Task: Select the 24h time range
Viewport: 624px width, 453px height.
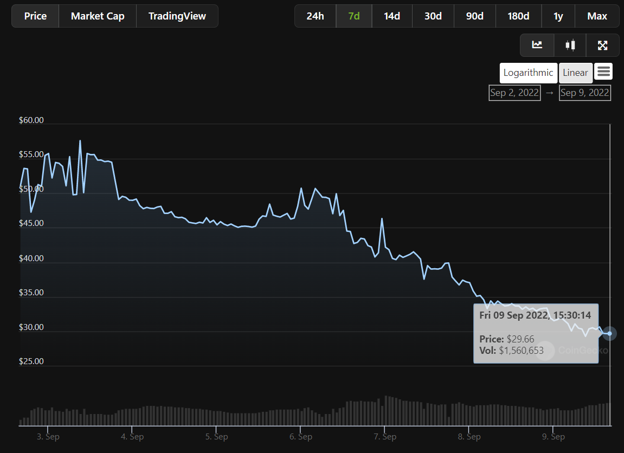Action: (x=315, y=16)
